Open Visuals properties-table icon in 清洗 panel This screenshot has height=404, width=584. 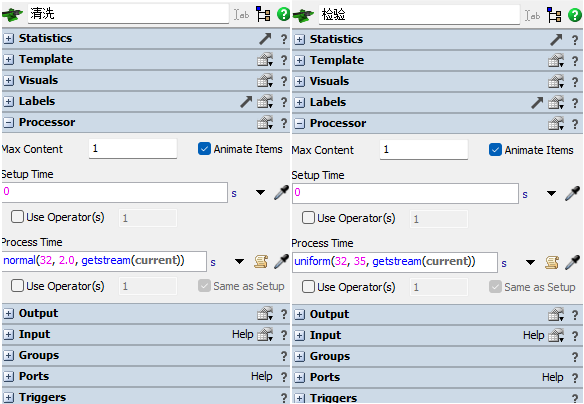tap(265, 80)
